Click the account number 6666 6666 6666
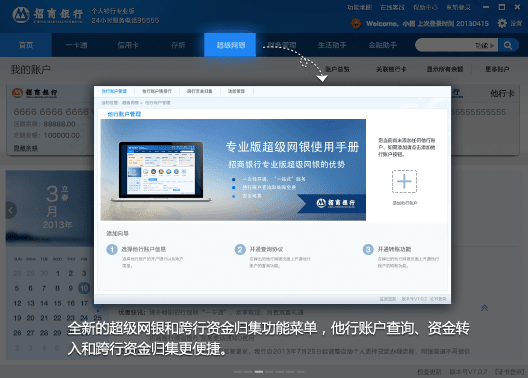Viewport: 528px width, 378px height. (x=51, y=112)
